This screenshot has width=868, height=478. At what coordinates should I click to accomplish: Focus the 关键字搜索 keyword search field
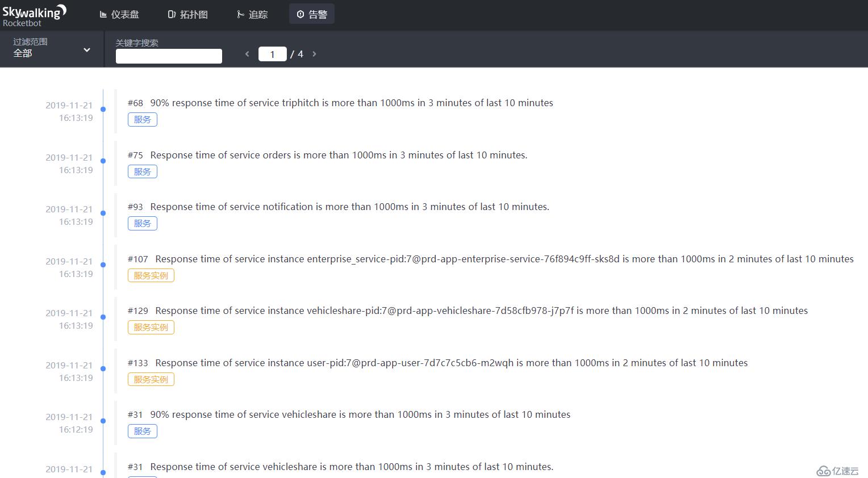(x=169, y=56)
